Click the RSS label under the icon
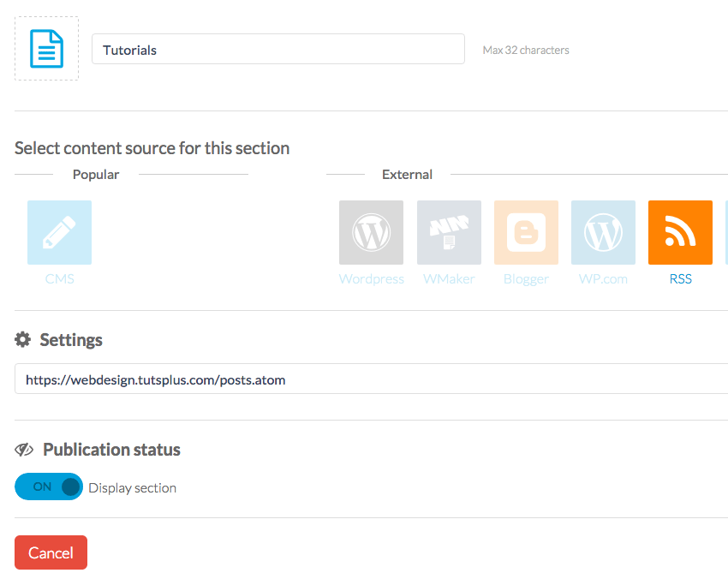Image resolution: width=728 pixels, height=585 pixels. (680, 279)
